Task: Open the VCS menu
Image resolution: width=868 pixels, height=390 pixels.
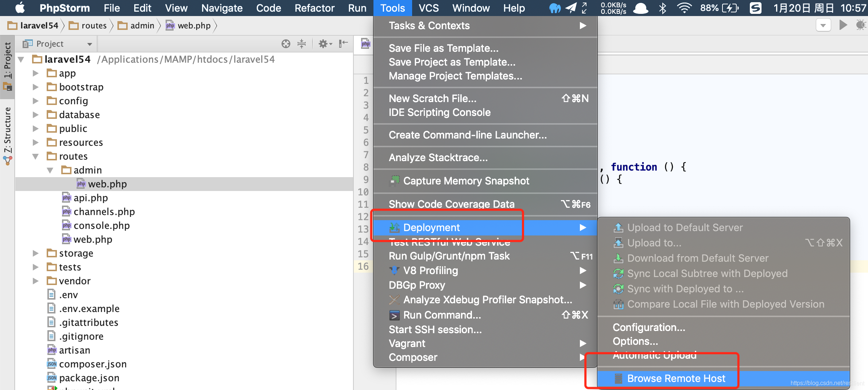Action: coord(429,8)
